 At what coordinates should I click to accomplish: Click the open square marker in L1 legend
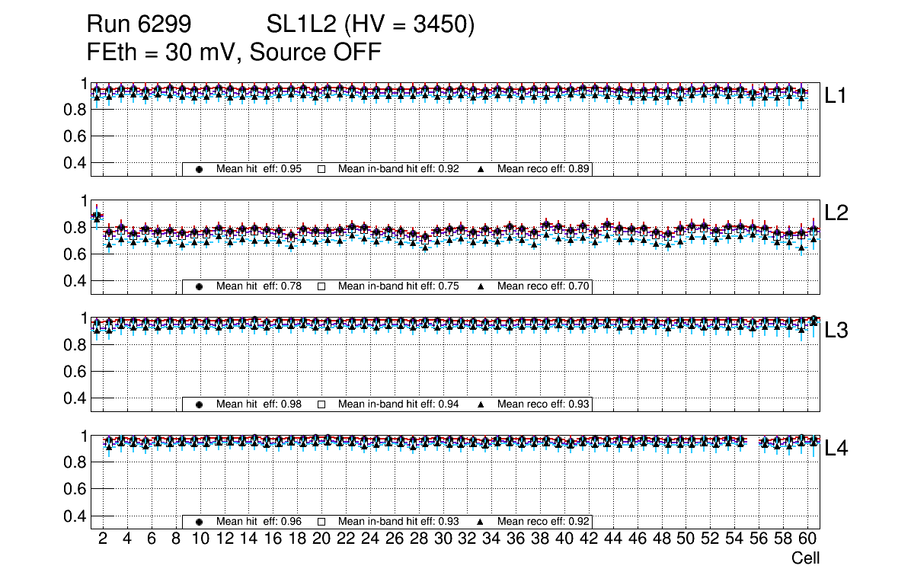pyautogui.click(x=321, y=169)
